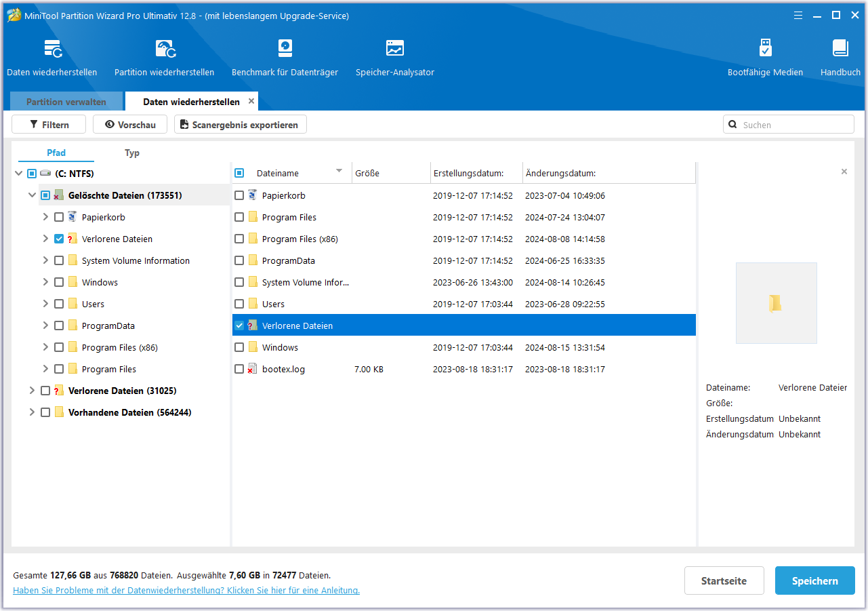The image size is (868, 611).
Task: Open the title bar hamburger menu
Action: click(800, 15)
